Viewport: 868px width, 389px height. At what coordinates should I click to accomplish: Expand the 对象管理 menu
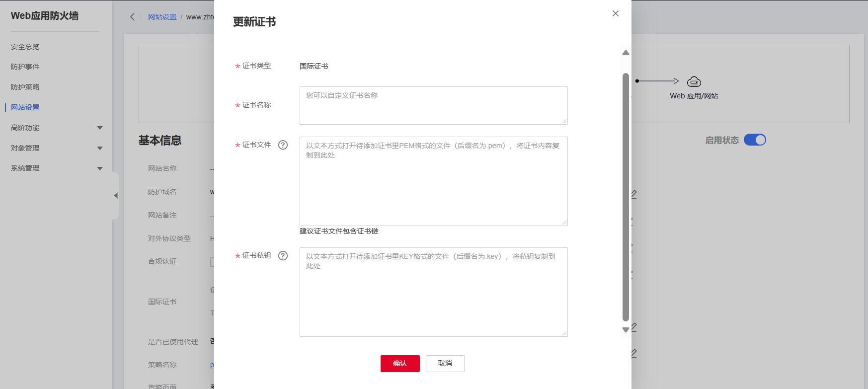[100, 148]
